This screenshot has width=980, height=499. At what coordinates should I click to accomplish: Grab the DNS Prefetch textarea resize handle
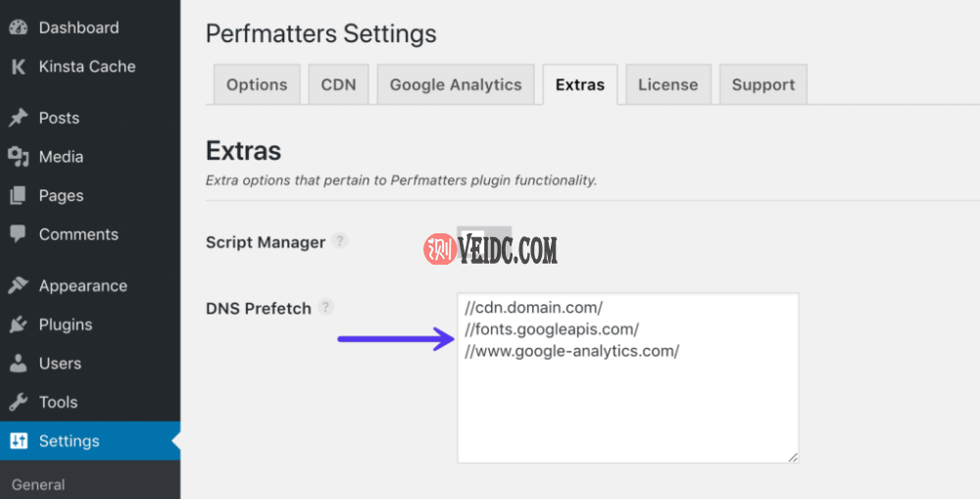pyautogui.click(x=793, y=456)
